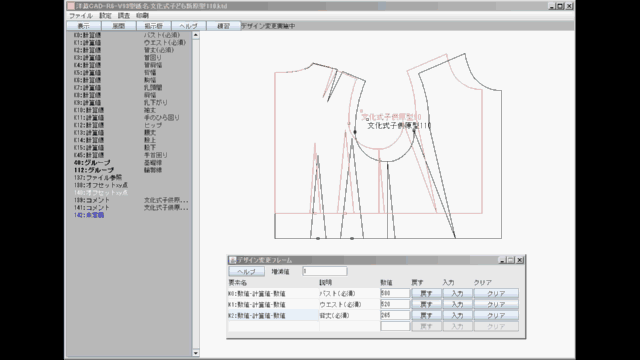Click the バスト(必須) value field showing 500
The image size is (640, 360).
tap(395, 293)
